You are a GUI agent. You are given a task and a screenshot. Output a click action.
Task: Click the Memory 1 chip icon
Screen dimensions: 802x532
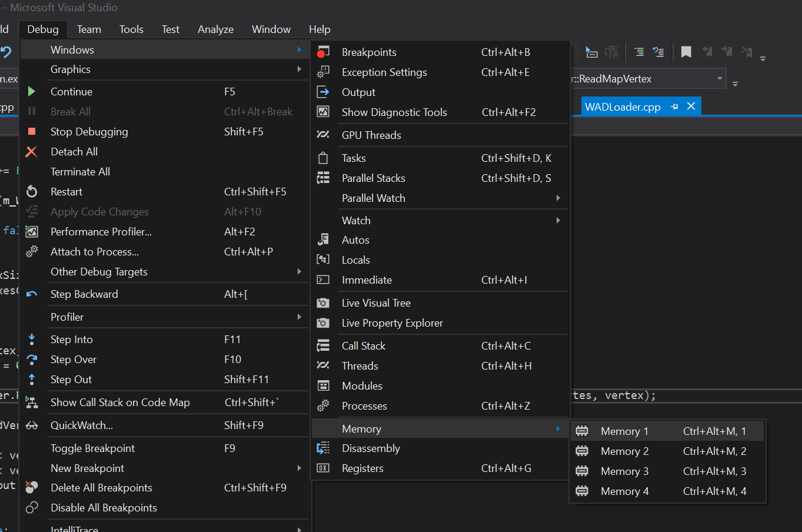click(582, 431)
